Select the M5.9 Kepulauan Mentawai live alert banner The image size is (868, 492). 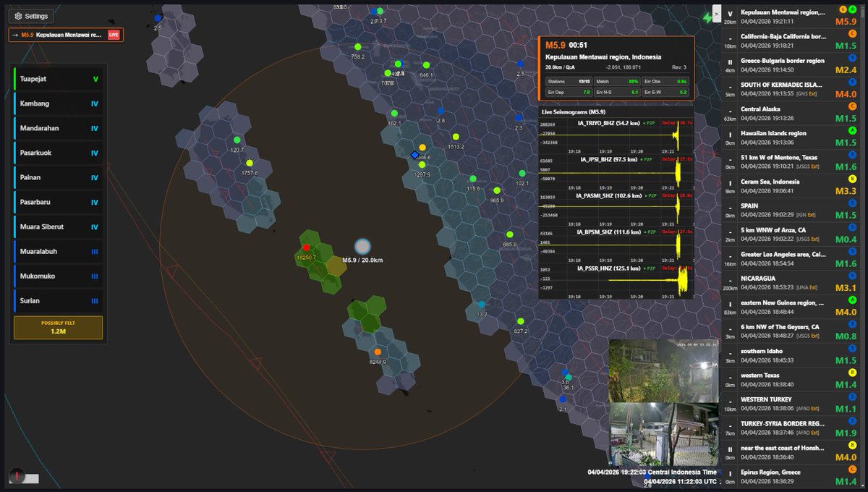click(65, 35)
